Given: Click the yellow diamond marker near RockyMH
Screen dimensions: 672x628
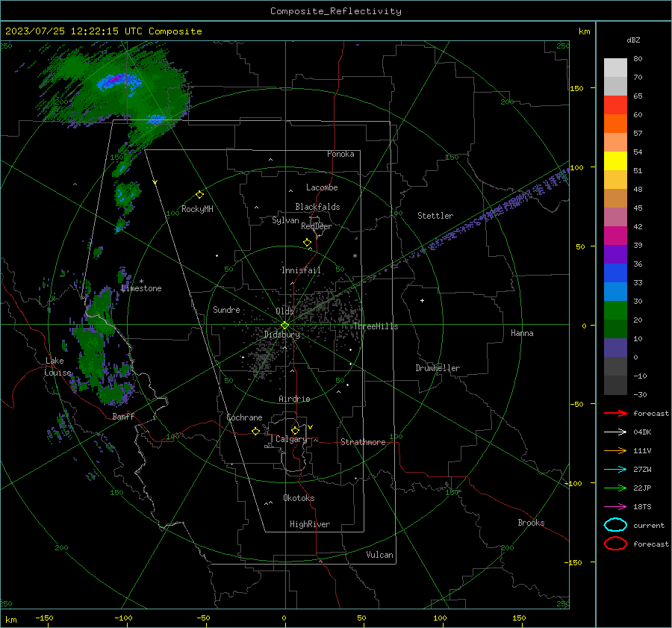Looking at the screenshot, I should point(199,195).
